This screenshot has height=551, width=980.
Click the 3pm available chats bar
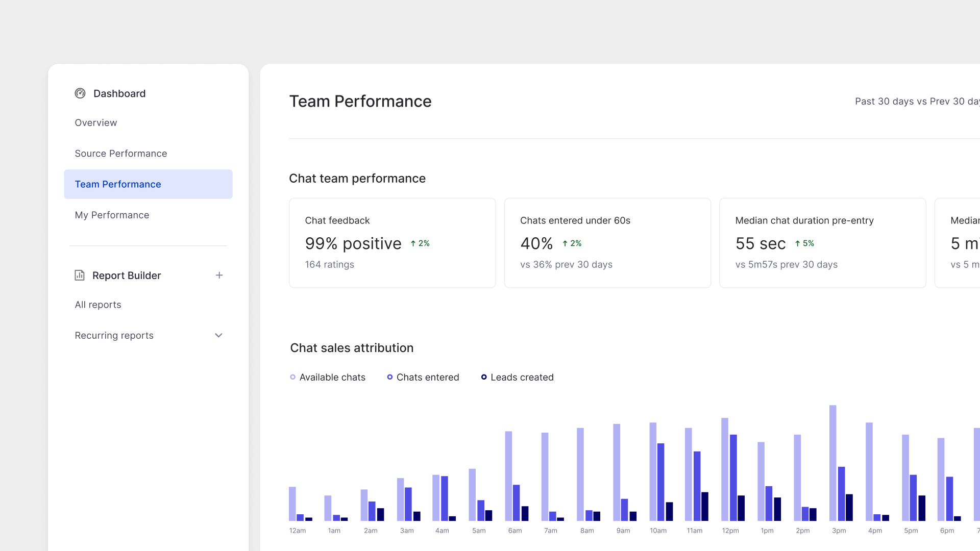[x=833, y=463]
